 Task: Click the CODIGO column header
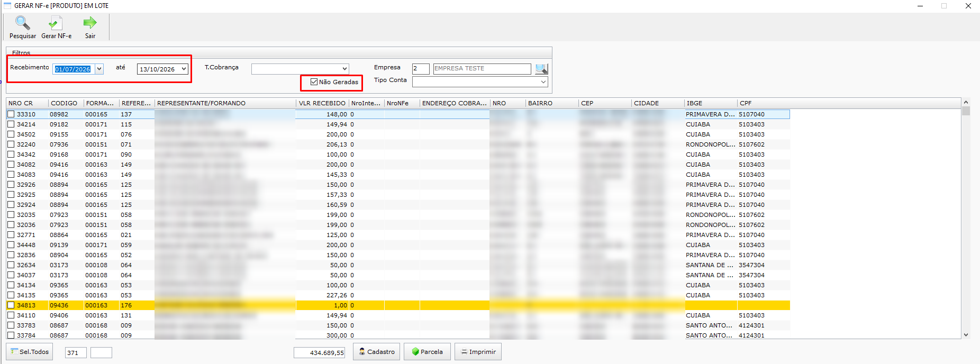66,103
